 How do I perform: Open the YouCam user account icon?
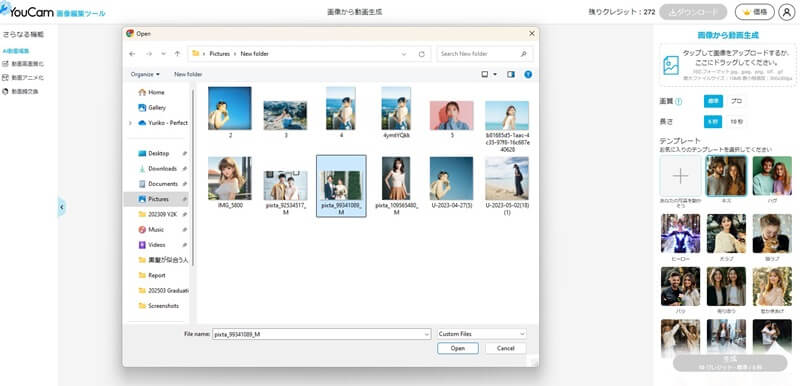786,12
